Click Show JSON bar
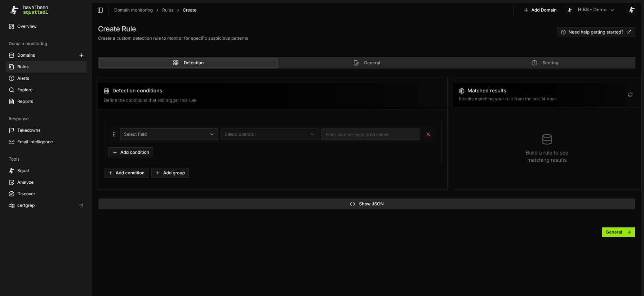The image size is (644, 296). [x=367, y=204]
